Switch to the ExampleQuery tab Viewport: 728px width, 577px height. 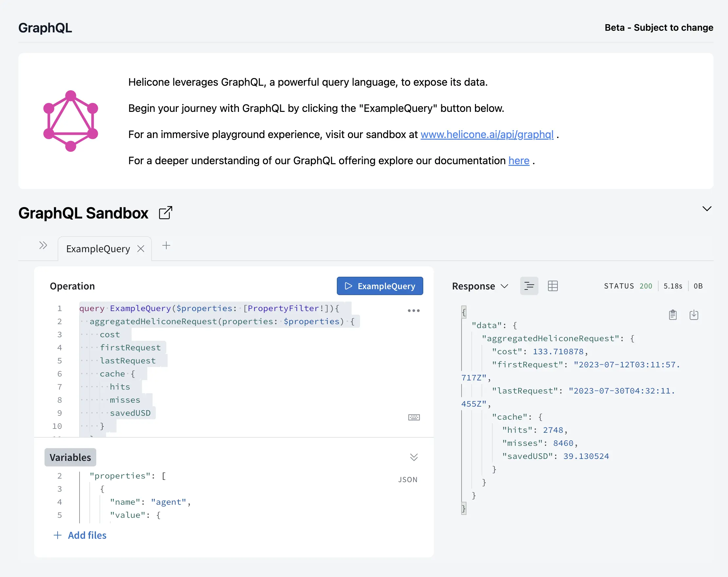[98, 249]
